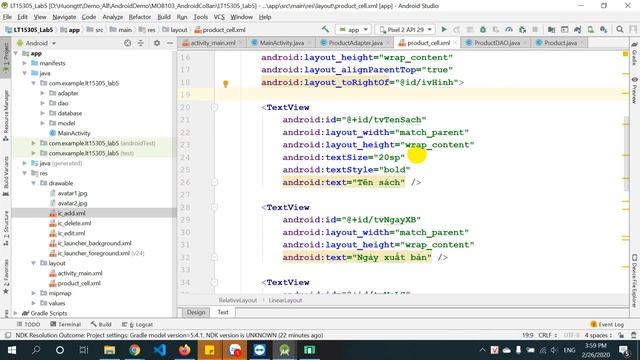Viewport: 640px width, 360px height.
Task: Open the Terminal tool window
Action: click(x=65, y=324)
